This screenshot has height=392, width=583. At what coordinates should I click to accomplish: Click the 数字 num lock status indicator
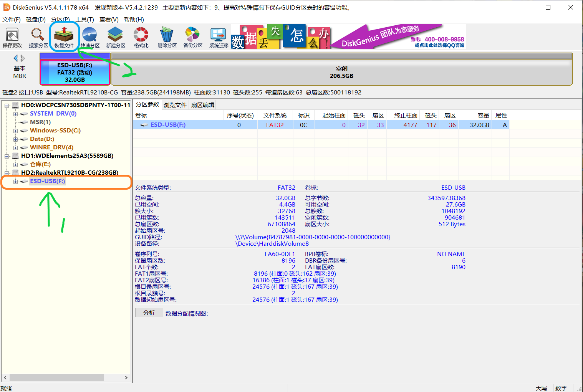tap(561, 388)
